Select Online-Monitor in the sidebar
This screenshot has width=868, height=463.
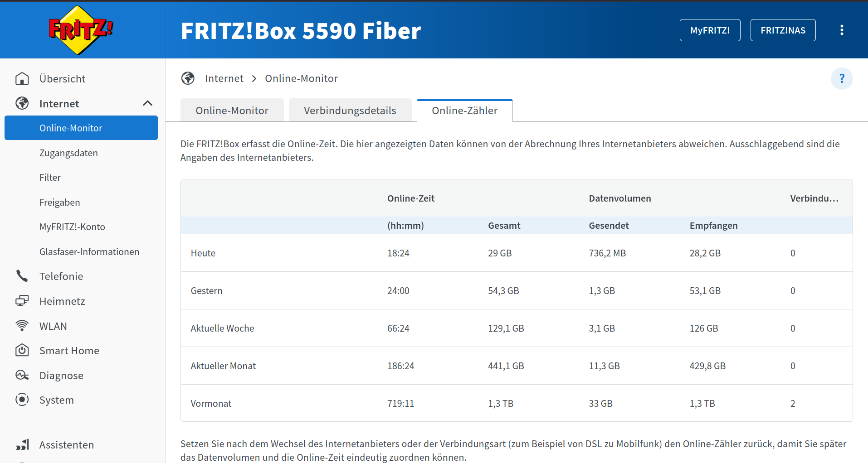(81, 128)
